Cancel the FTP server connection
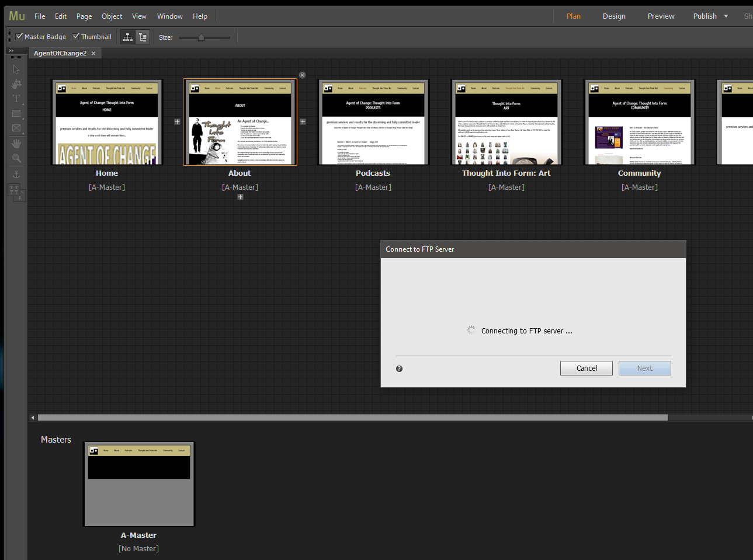 click(587, 368)
